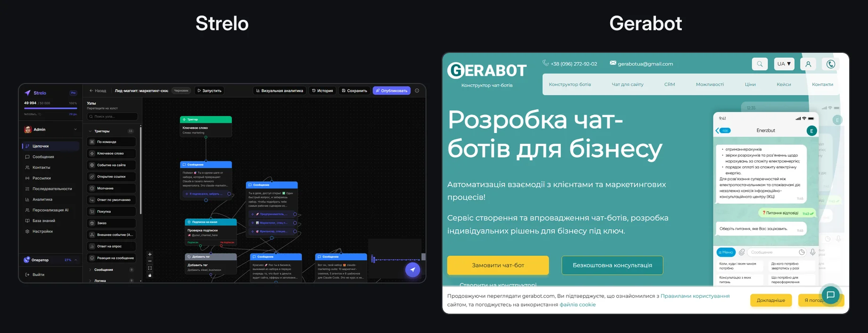
Task: Click the Strelo paper-plane logo icon
Action: click(27, 93)
